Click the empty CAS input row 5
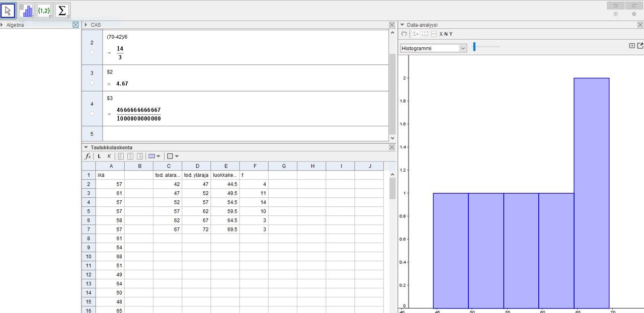The height and width of the screenshot is (313, 644). (x=246, y=134)
